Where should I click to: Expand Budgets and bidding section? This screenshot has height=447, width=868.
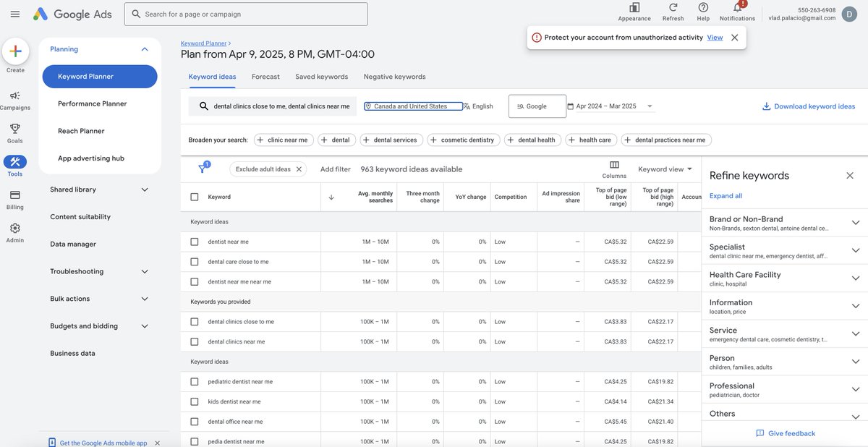(x=144, y=326)
